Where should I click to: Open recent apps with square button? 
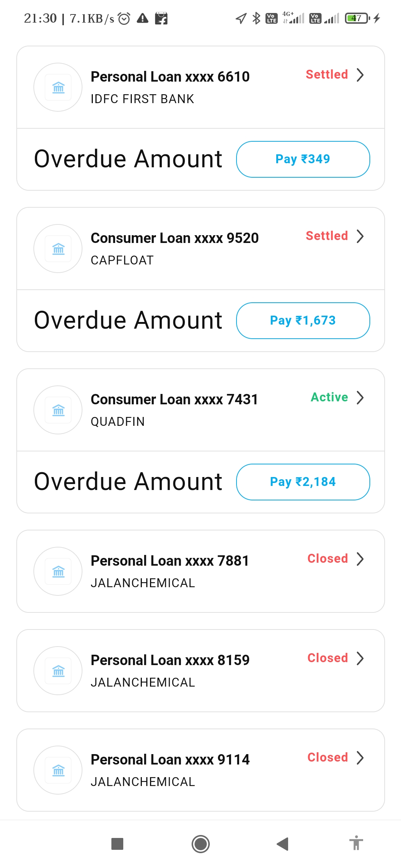pyautogui.click(x=117, y=844)
